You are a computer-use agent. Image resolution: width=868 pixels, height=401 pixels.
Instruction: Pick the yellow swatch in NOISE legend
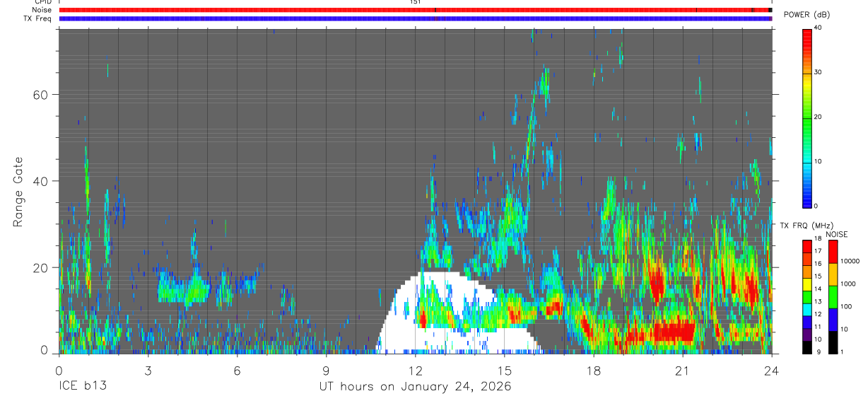833,274
